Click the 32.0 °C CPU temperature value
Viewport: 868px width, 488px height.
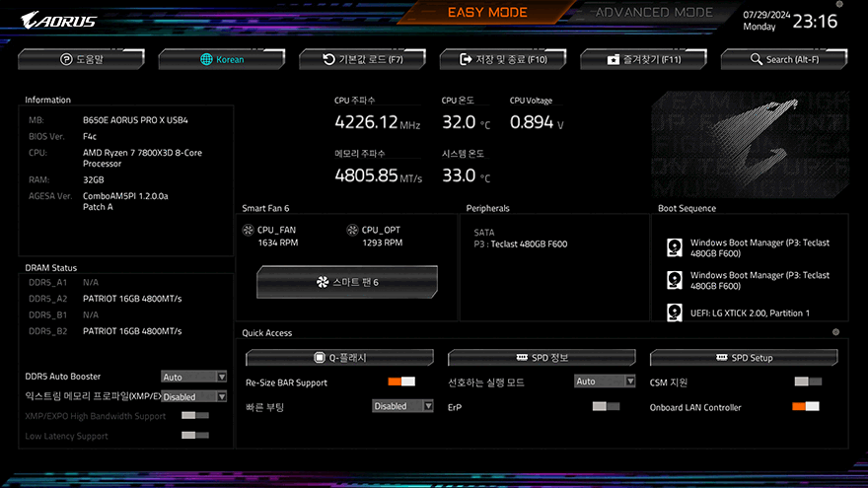coord(466,121)
